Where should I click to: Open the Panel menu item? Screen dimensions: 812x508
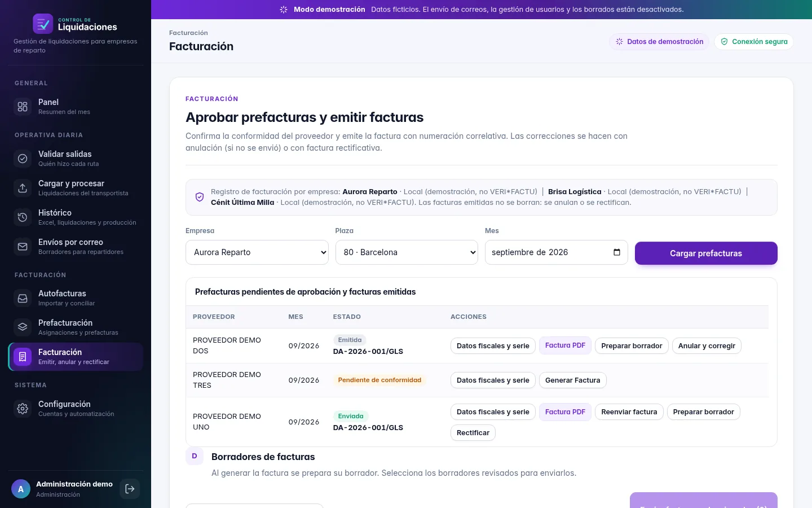(76, 107)
